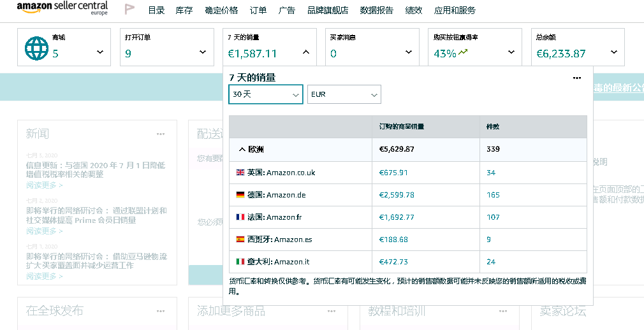Screen dimensions: 644x330
Task: Click the French flag in the Amazon.fr row
Action: [x=240, y=217]
